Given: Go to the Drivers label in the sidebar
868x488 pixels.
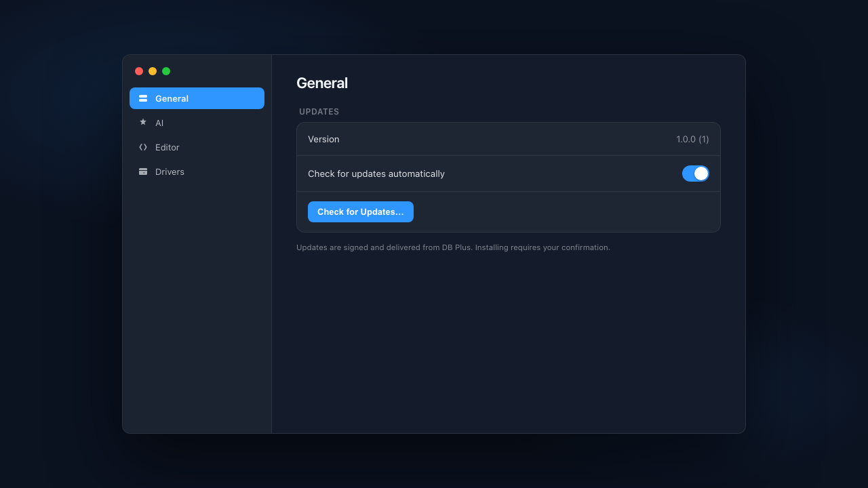Looking at the screenshot, I should 170,171.
